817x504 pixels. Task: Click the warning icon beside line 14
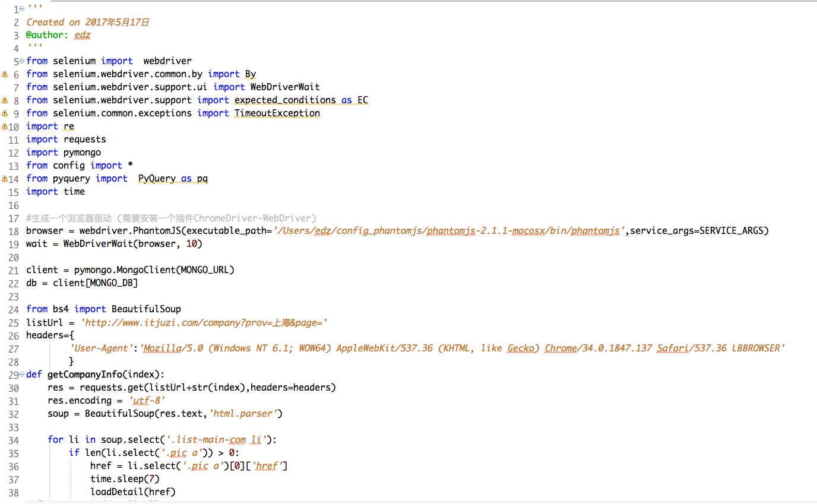point(5,179)
